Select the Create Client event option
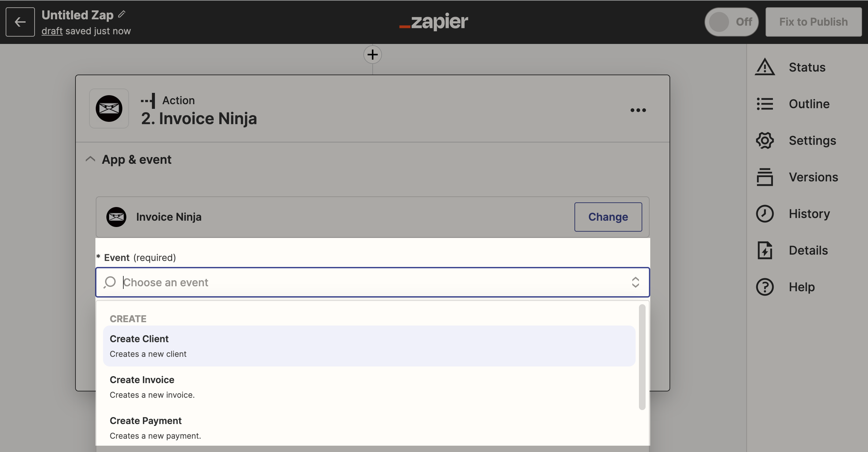868x452 pixels. [x=369, y=346]
